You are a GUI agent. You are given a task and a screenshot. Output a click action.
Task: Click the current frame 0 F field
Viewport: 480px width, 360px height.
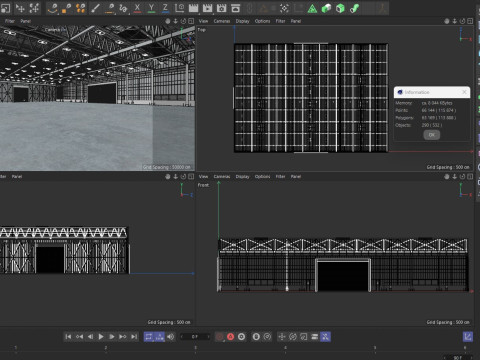(195, 337)
